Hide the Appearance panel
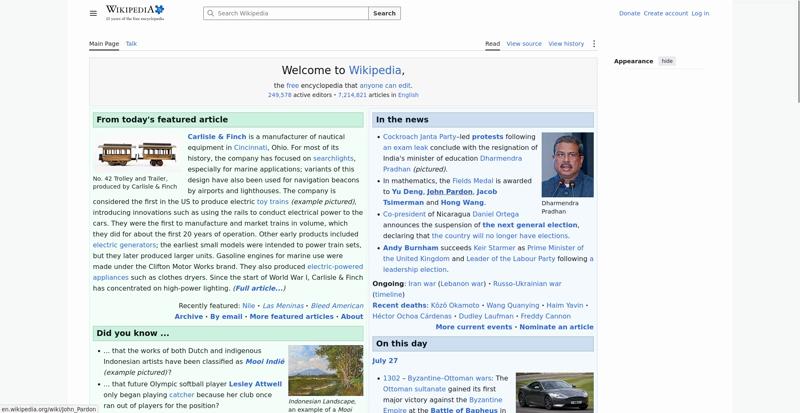Image resolution: width=800 pixels, height=413 pixels. pos(667,61)
